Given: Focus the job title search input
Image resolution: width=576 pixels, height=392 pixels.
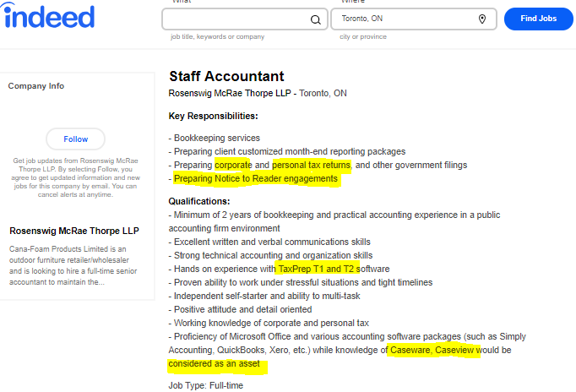Looking at the screenshot, I should tap(236, 19).
